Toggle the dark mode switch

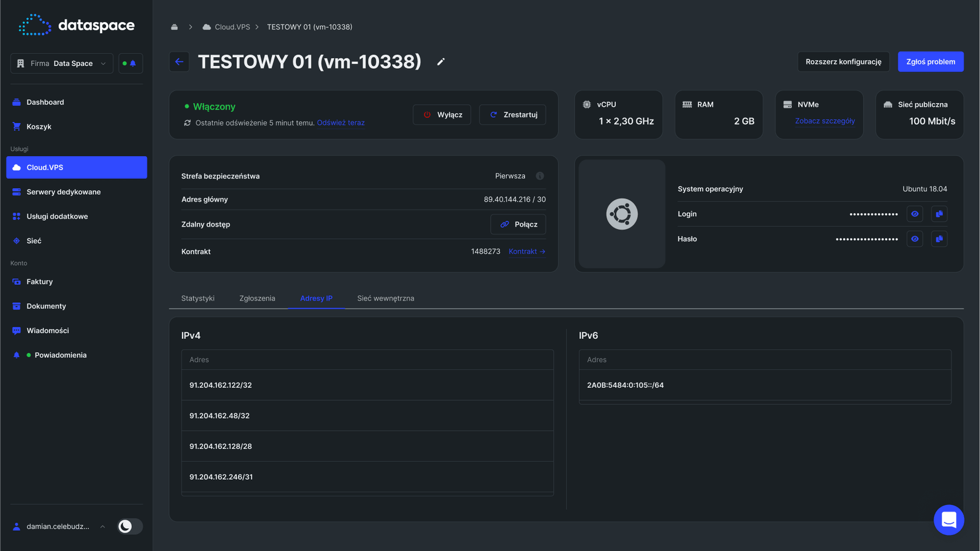(129, 527)
